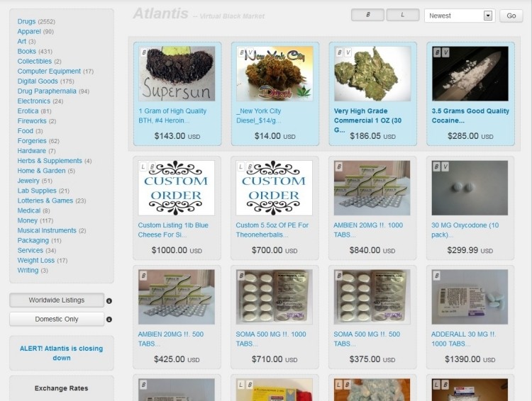Click the B badge on Supersun heroin listing
This screenshot has width=532, height=401.
(x=144, y=52)
